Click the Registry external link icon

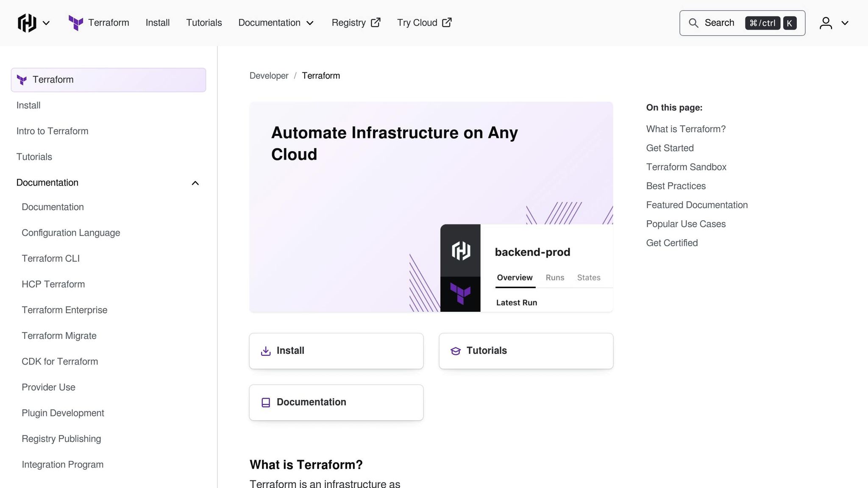[376, 22]
